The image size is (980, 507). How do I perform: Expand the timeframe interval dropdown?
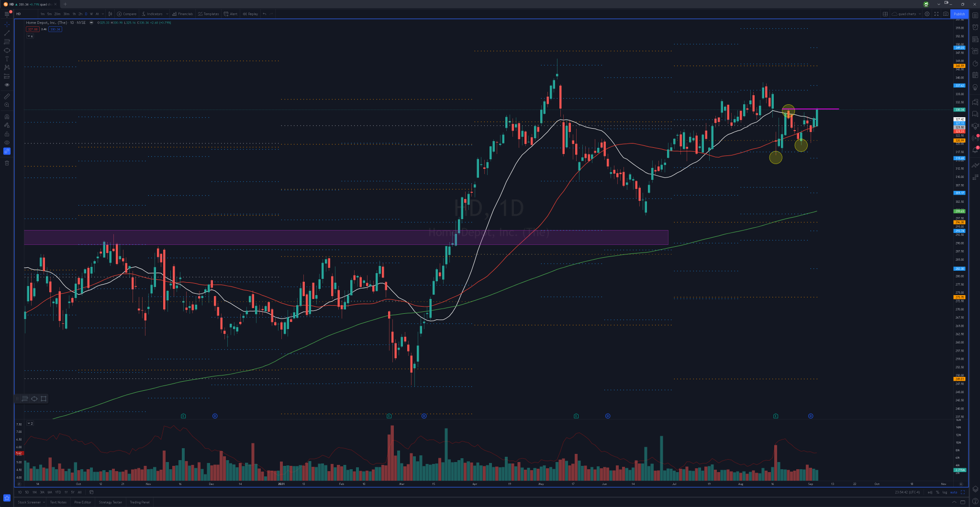point(103,14)
